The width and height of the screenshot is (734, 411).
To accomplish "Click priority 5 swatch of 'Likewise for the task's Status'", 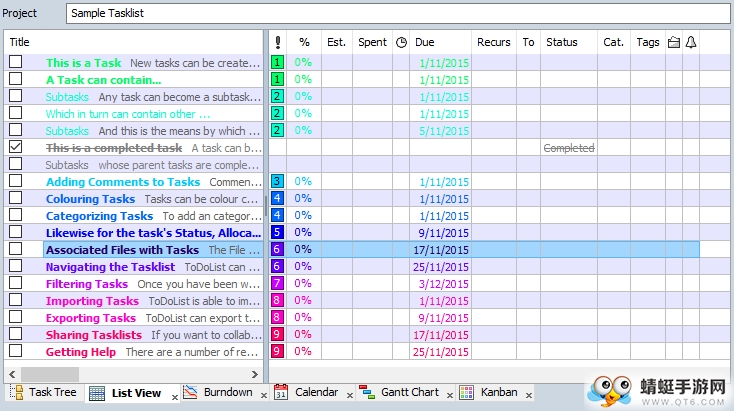I will coord(277,232).
